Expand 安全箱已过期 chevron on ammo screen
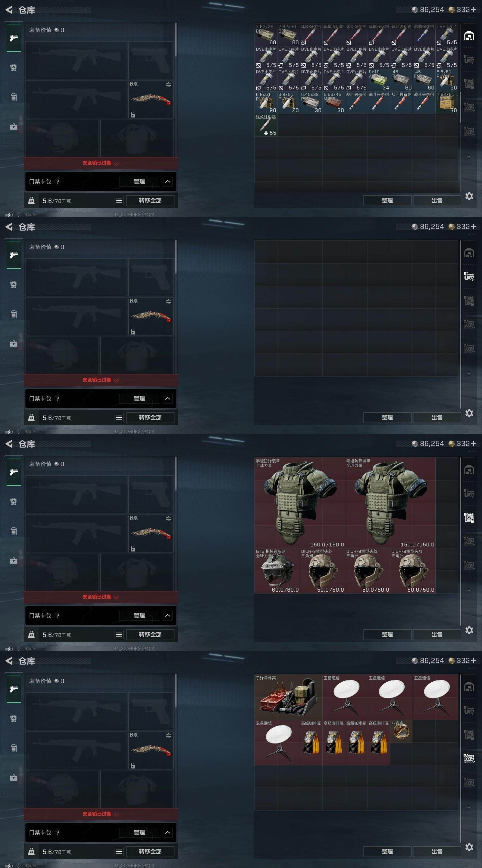Image resolution: width=482 pixels, height=868 pixels. (116, 163)
